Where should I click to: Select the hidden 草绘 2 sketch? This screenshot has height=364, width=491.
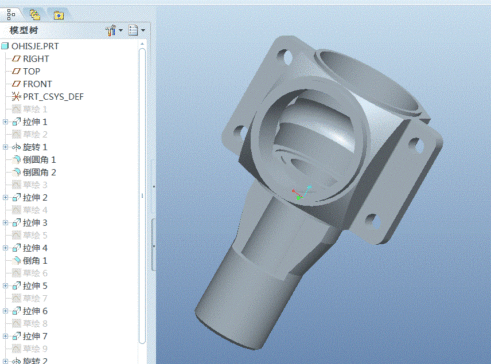click(x=35, y=135)
